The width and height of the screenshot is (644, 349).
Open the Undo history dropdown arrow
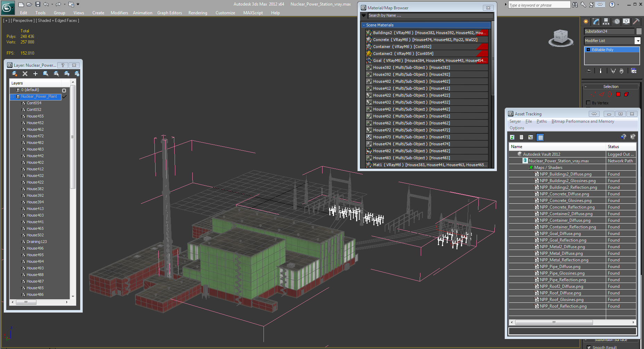[x=52, y=4]
